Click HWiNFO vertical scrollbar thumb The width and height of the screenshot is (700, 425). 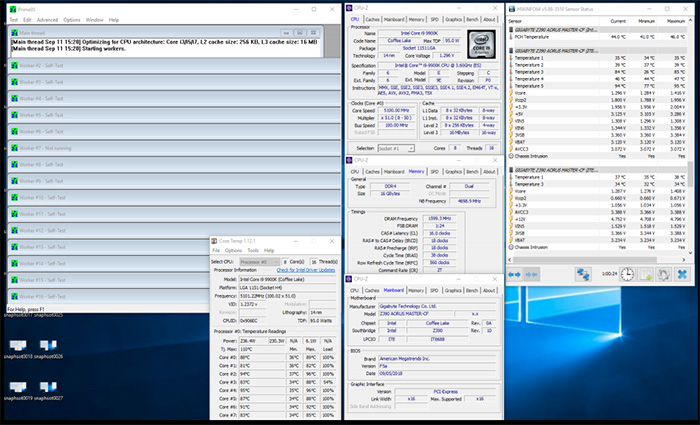[x=690, y=174]
